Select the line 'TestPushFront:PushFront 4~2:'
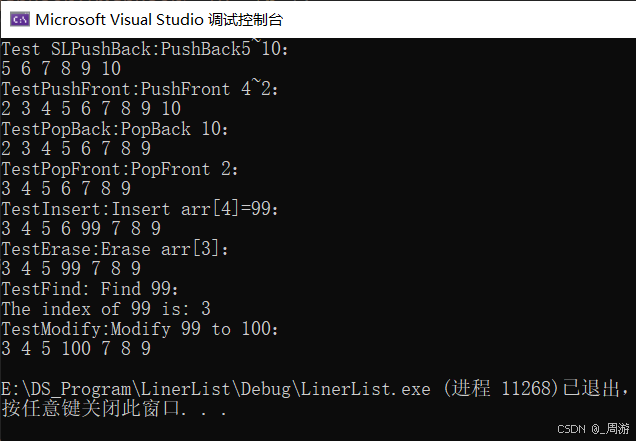 140,88
